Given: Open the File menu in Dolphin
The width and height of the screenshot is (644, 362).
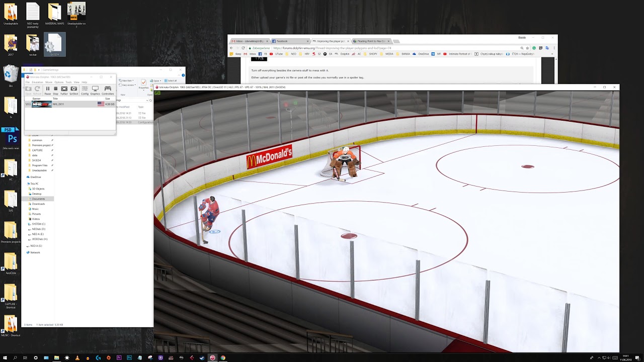Looking at the screenshot, I should coord(28,82).
